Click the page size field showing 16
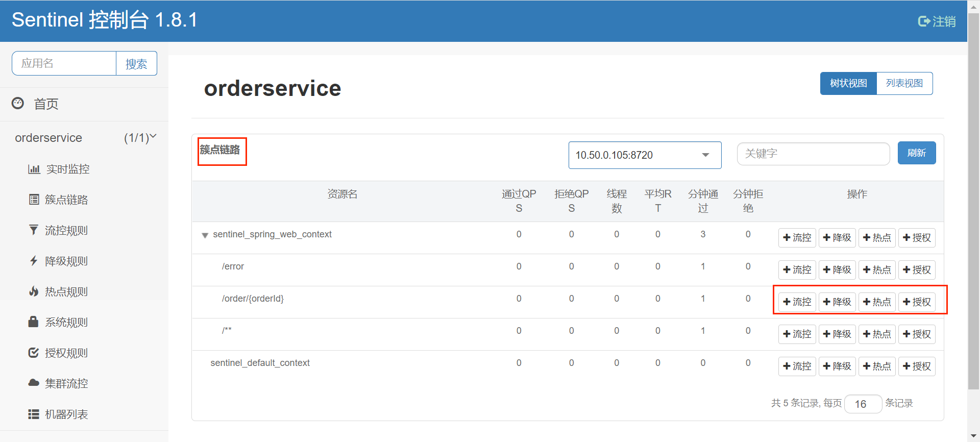Image resolution: width=980 pixels, height=442 pixels. [x=863, y=404]
